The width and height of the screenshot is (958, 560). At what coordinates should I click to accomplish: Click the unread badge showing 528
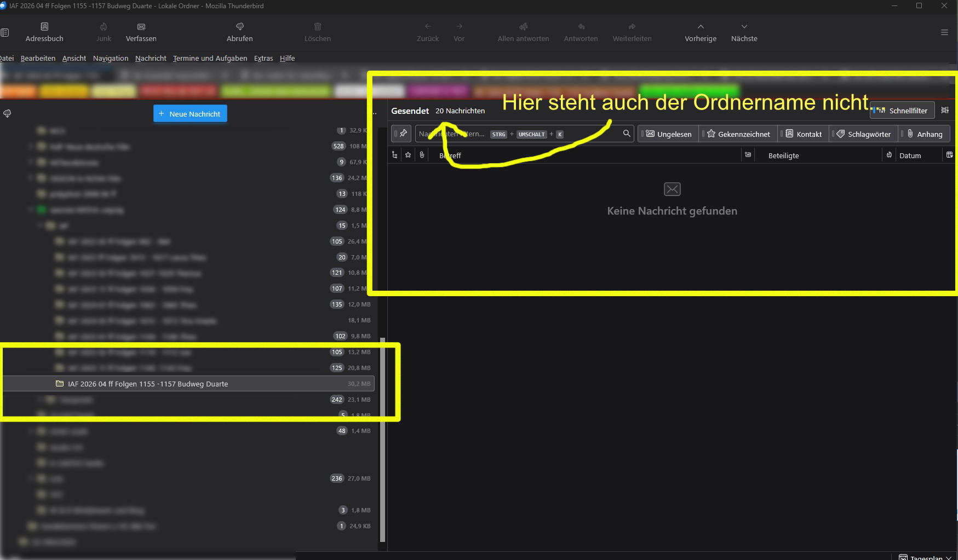coord(339,146)
